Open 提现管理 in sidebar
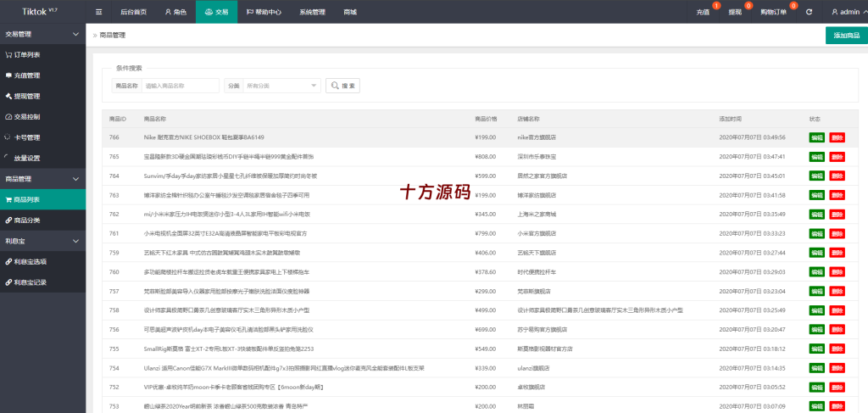The height and width of the screenshot is (413, 868). click(x=42, y=96)
